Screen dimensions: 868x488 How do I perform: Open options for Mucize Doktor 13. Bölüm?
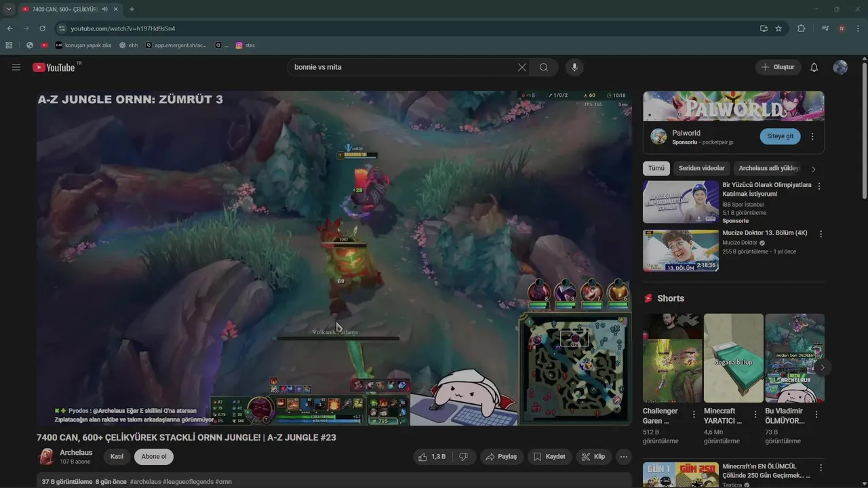[821, 234]
